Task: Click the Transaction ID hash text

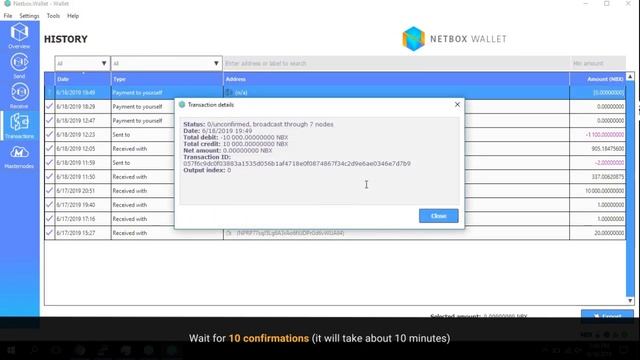Action: point(297,164)
